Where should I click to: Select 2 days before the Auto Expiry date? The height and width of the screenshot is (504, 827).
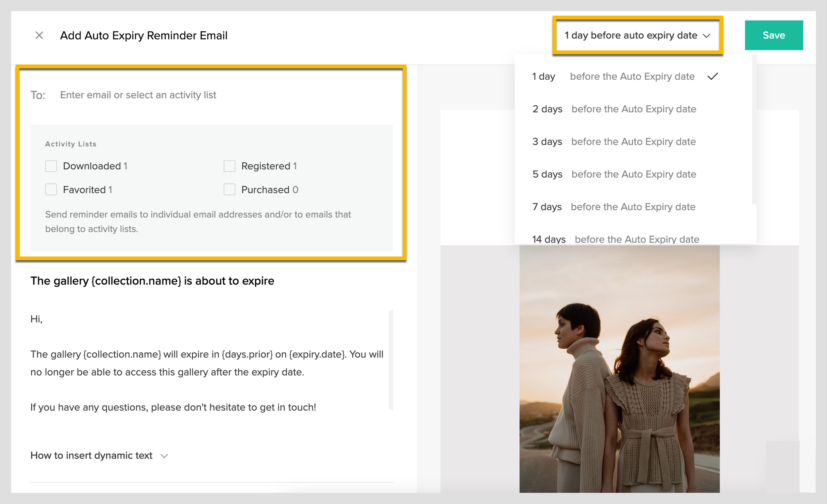tap(614, 109)
